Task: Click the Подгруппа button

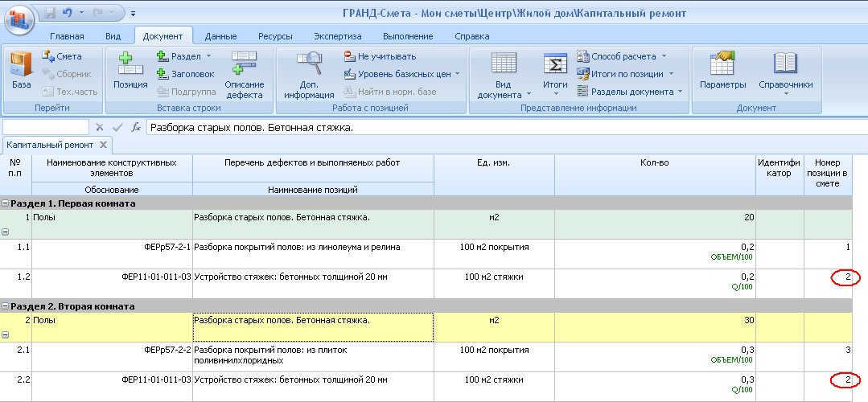Action: (x=186, y=92)
